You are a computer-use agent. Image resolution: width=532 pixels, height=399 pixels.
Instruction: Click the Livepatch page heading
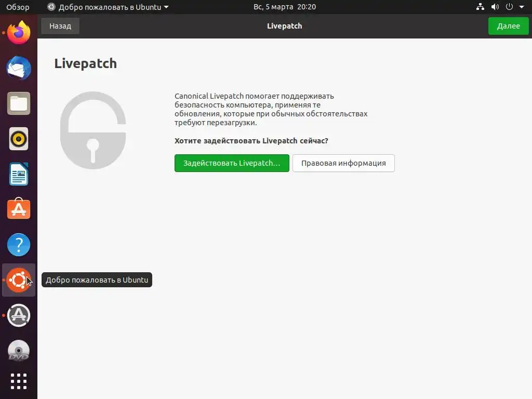(x=86, y=63)
